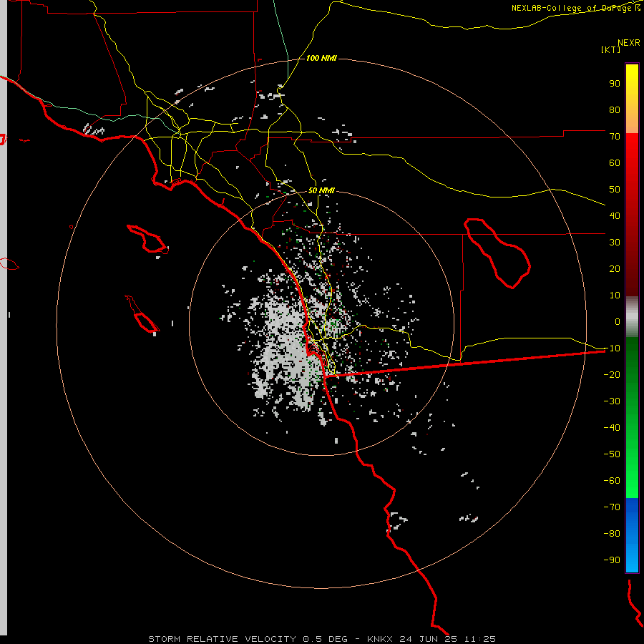Click the "100 NMI" range ring label
The width and height of the screenshot is (644, 644).
click(x=321, y=58)
